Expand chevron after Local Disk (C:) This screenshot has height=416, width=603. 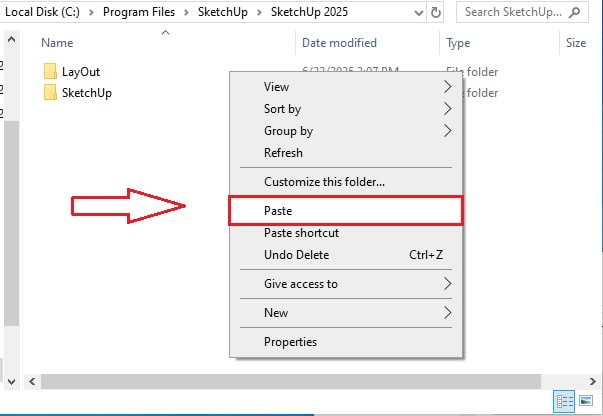point(91,12)
